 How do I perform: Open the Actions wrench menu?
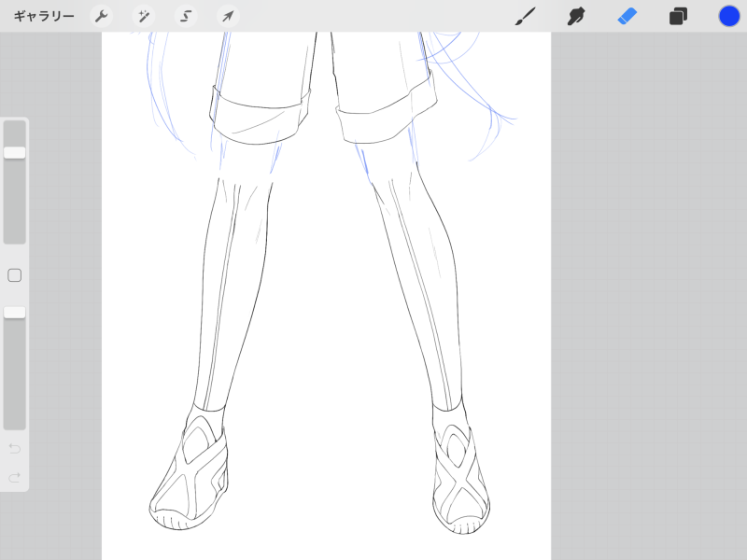tap(101, 17)
